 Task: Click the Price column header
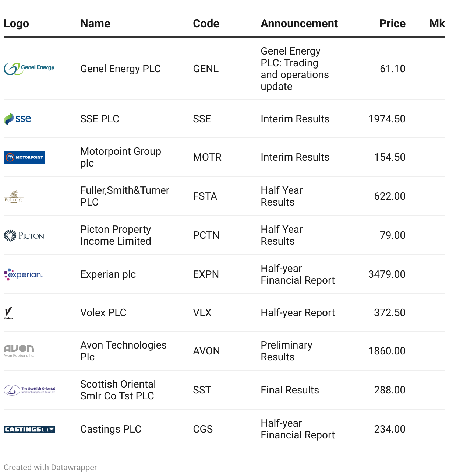392,24
